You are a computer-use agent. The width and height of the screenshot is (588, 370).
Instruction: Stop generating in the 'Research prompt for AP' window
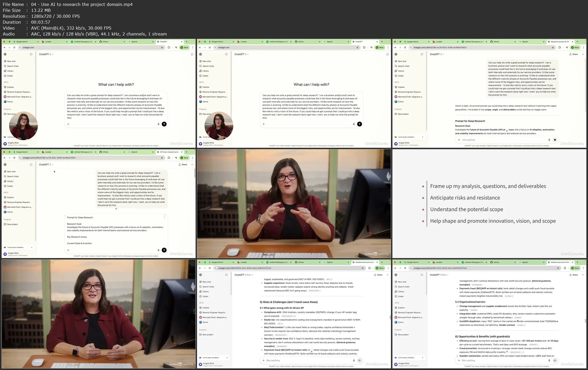[555, 140]
